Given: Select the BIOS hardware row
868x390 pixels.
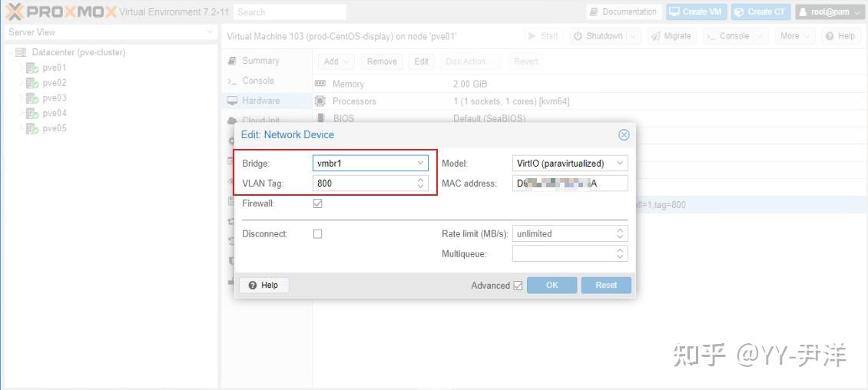Looking at the screenshot, I should pos(590,118).
